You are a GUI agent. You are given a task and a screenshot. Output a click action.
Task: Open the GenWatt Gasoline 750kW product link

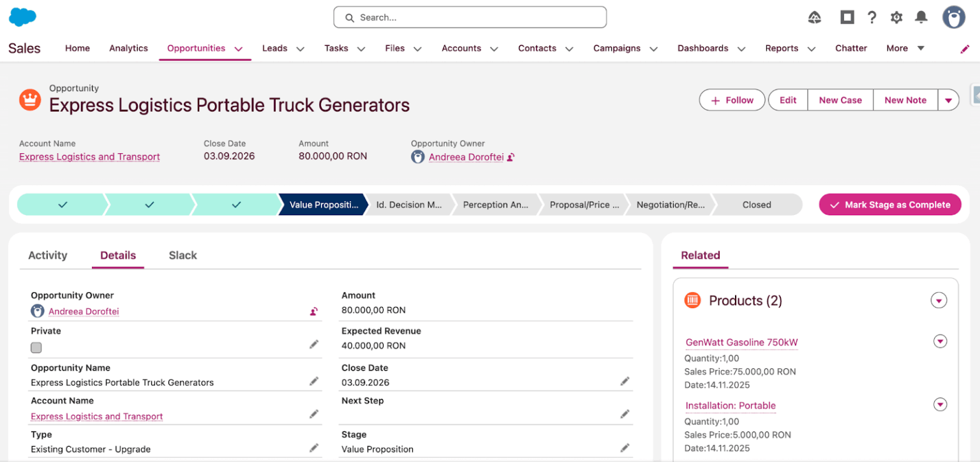click(741, 342)
